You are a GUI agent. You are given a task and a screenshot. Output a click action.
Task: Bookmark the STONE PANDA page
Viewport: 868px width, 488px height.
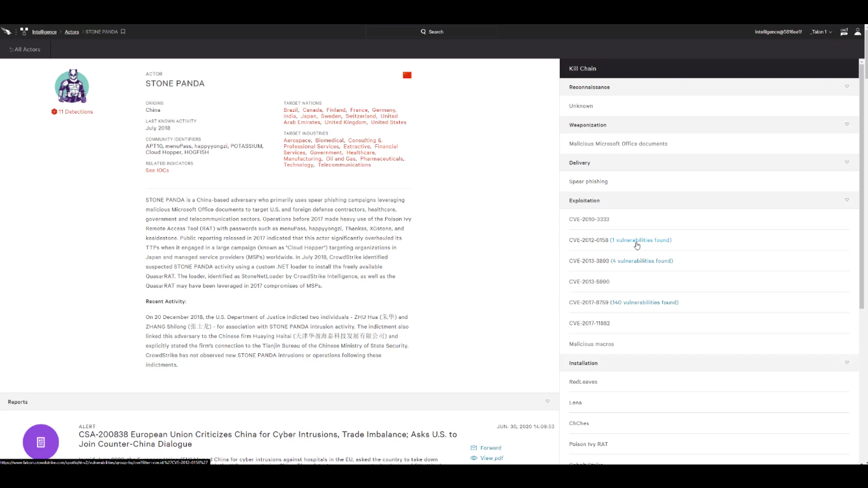(123, 32)
